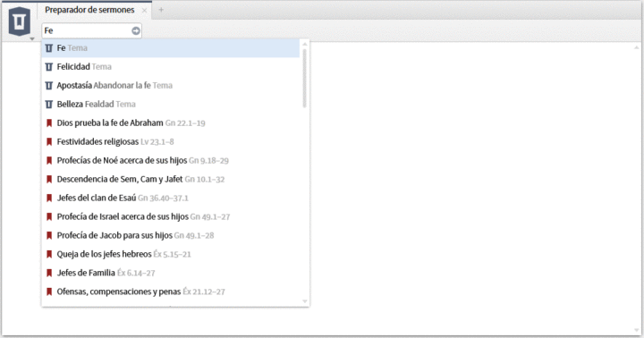The width and height of the screenshot is (644, 338).
Task: Click bookmark icon beside Dios prueba la fe
Action: point(49,123)
